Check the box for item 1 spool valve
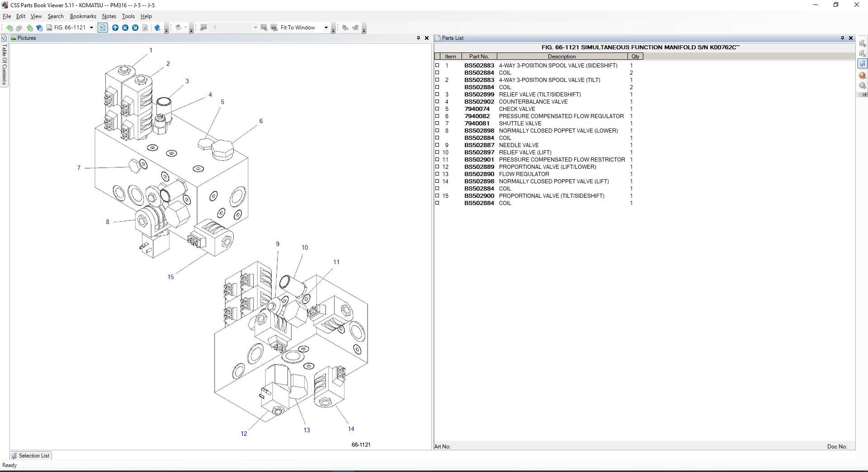Image resolution: width=868 pixels, height=472 pixels. coord(437,66)
